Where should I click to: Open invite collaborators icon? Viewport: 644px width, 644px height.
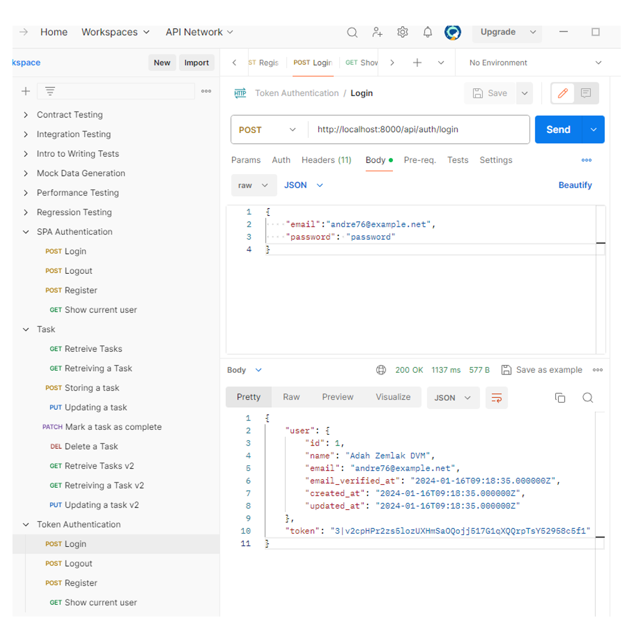(377, 32)
